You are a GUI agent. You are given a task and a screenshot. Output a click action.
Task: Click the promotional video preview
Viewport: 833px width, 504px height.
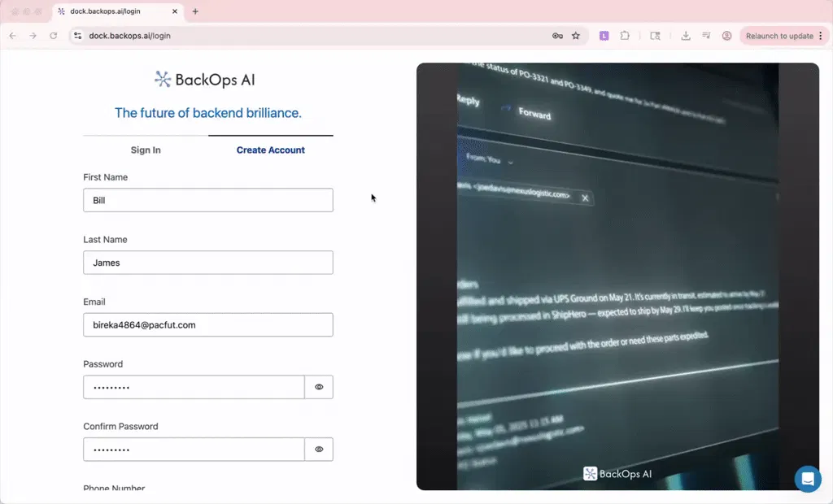pyautogui.click(x=618, y=276)
